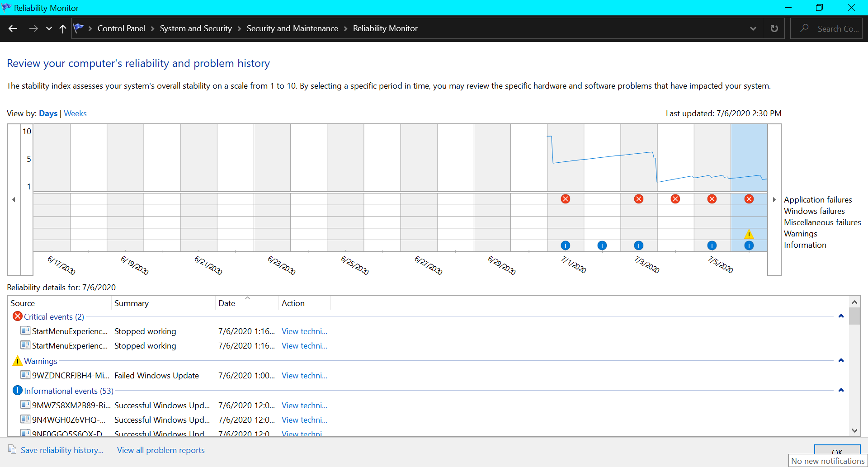This screenshot has width=868, height=467.
Task: Click Save reliability history link
Action: 62,450
